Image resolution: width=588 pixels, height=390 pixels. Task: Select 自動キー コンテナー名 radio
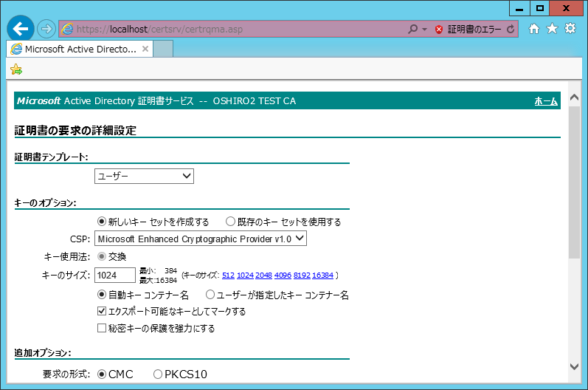(x=102, y=295)
